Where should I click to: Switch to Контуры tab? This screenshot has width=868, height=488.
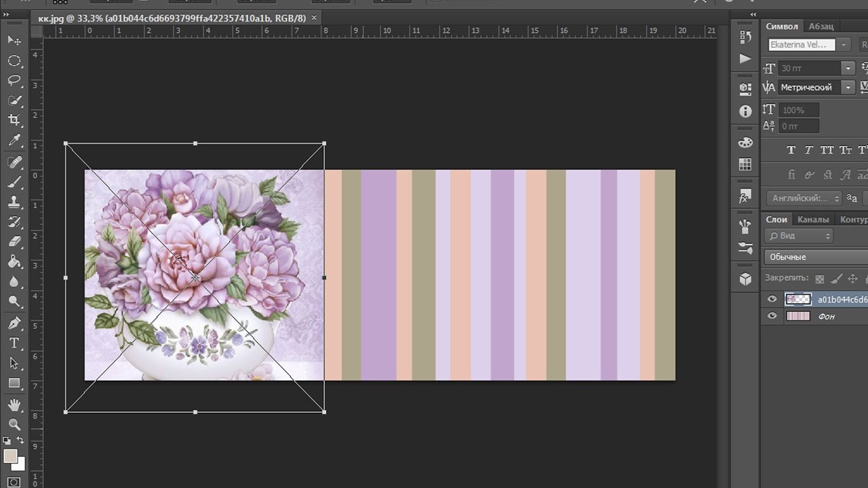pos(852,219)
